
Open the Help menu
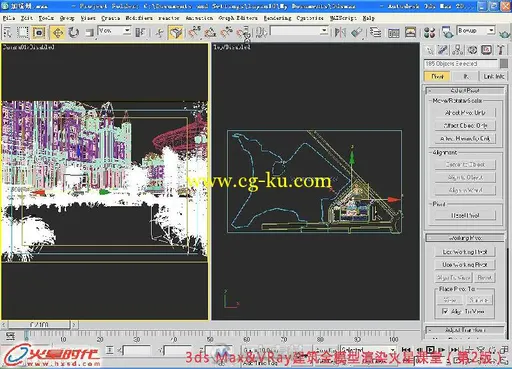(x=368, y=18)
